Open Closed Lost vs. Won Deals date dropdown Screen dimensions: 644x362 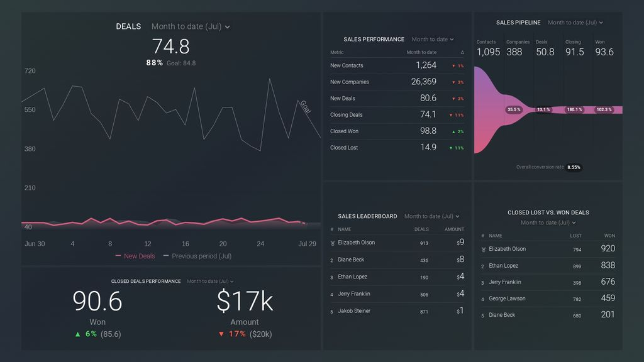548,223
